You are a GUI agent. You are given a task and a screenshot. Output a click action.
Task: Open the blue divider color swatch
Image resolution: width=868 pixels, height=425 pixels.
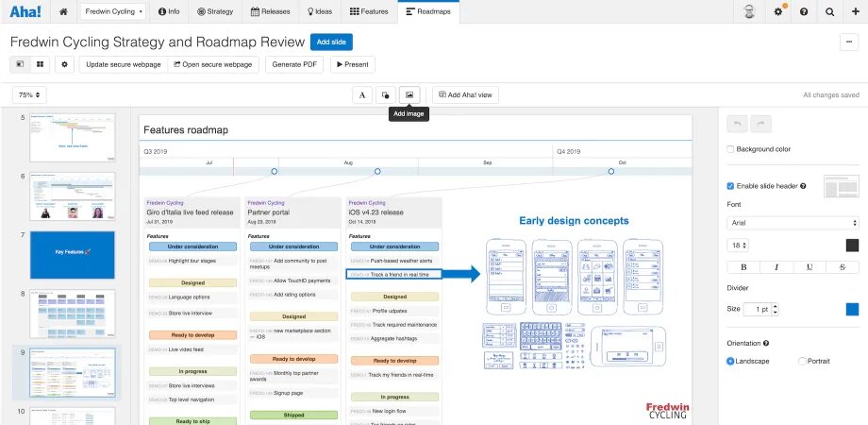853,309
